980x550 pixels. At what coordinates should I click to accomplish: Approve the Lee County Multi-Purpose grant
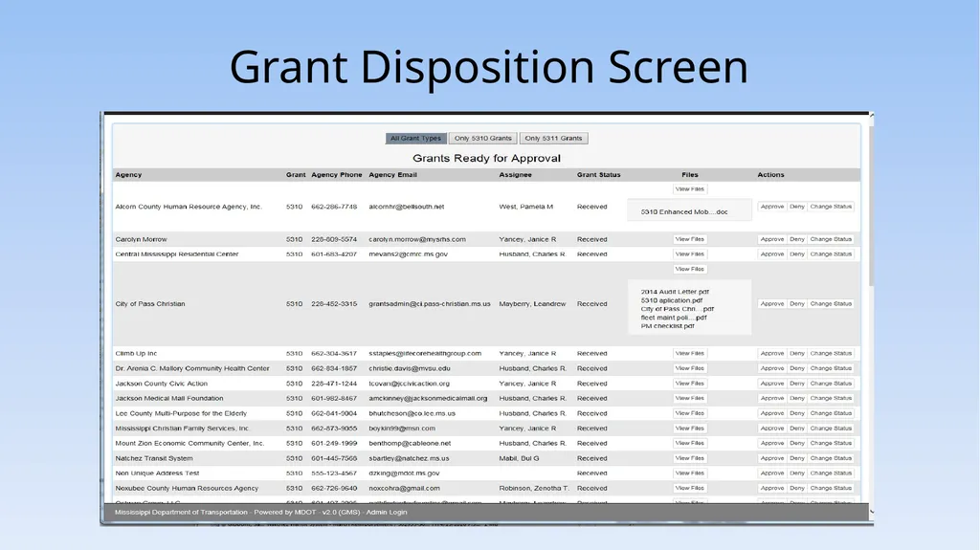(772, 413)
